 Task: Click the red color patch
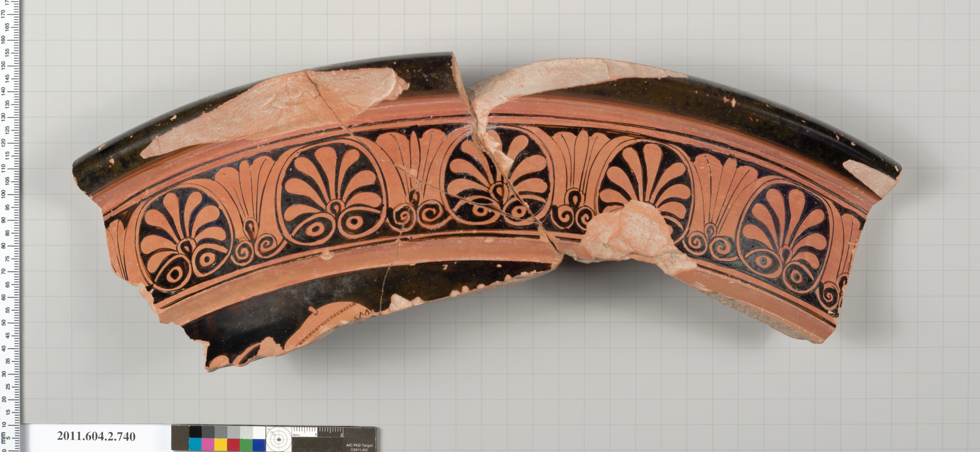click(x=233, y=444)
